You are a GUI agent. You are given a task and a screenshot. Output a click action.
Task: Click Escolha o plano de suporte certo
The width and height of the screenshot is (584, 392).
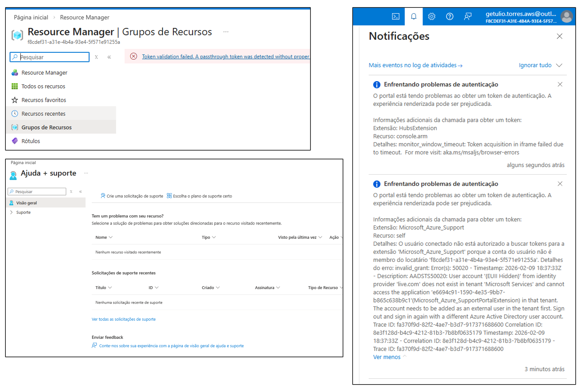click(199, 196)
